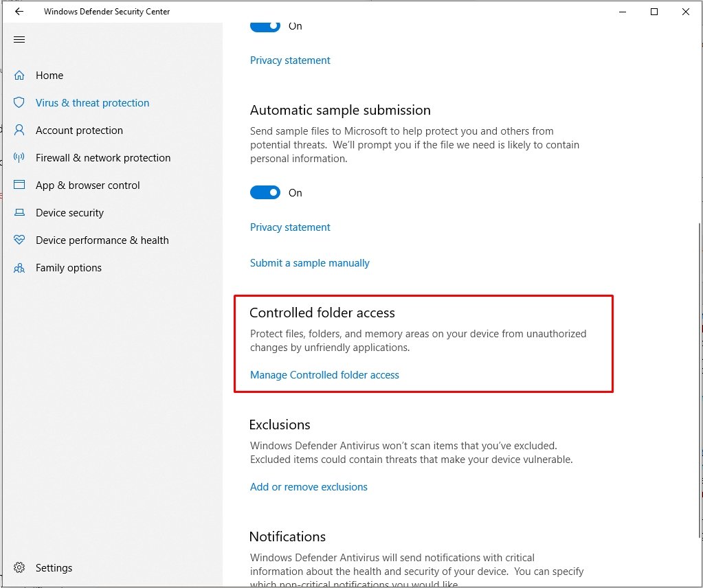
Task: Click the Device performance & health heart icon
Action: click(19, 240)
